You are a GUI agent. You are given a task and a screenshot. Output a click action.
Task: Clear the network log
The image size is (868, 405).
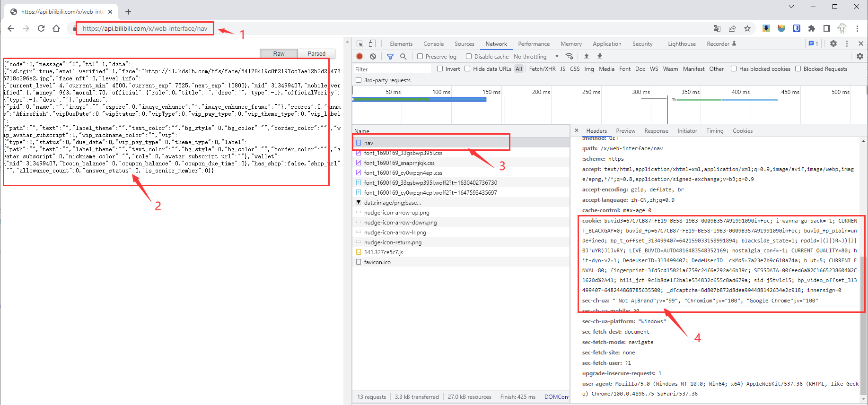click(x=373, y=56)
